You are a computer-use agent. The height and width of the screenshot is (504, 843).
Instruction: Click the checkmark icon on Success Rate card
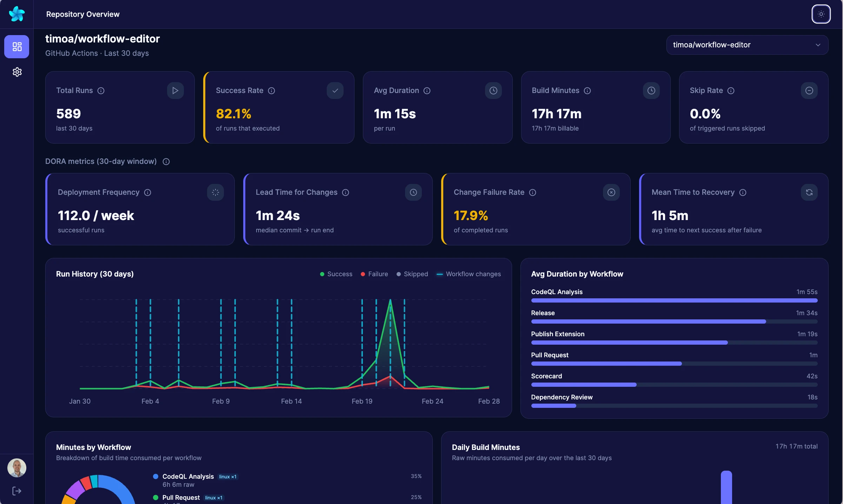click(335, 91)
